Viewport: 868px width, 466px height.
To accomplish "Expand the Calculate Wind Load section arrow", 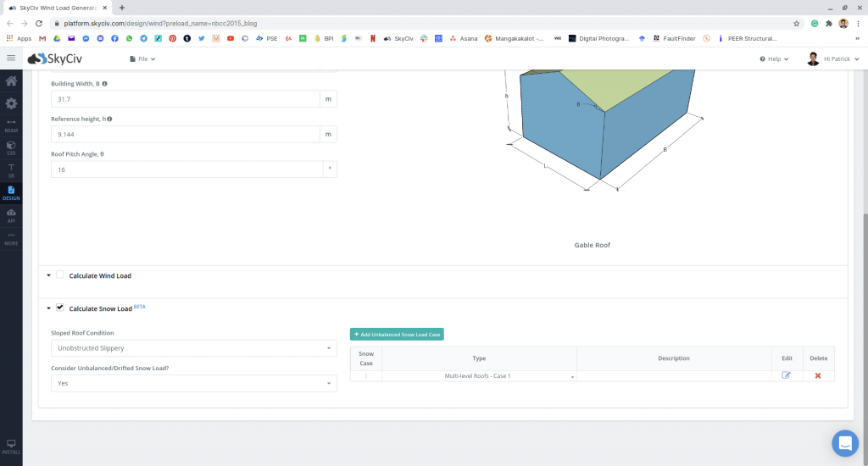I will [49, 276].
